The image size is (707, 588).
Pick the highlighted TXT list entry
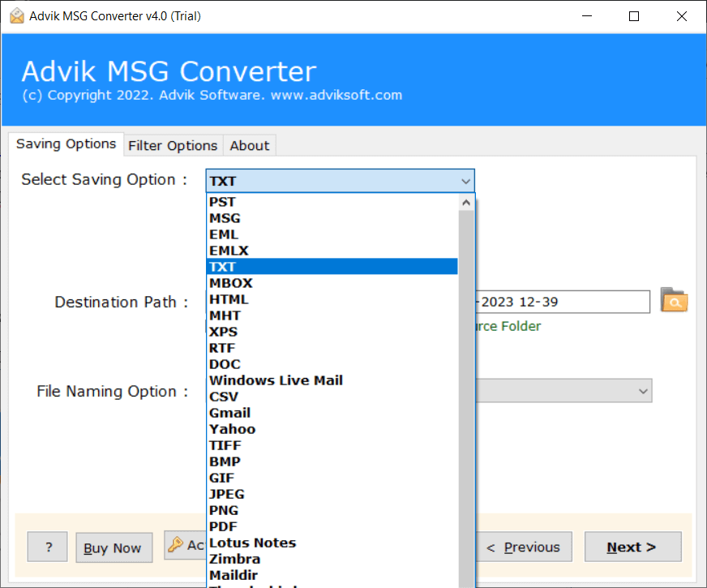[332, 267]
